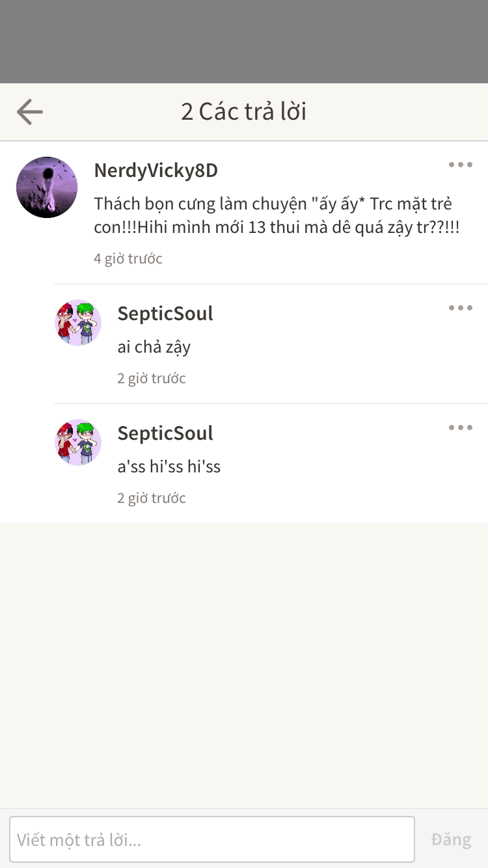Image resolution: width=488 pixels, height=868 pixels.
Task: Open SepticSoul's avatar beside "ai chả zậy"
Action: [78, 323]
